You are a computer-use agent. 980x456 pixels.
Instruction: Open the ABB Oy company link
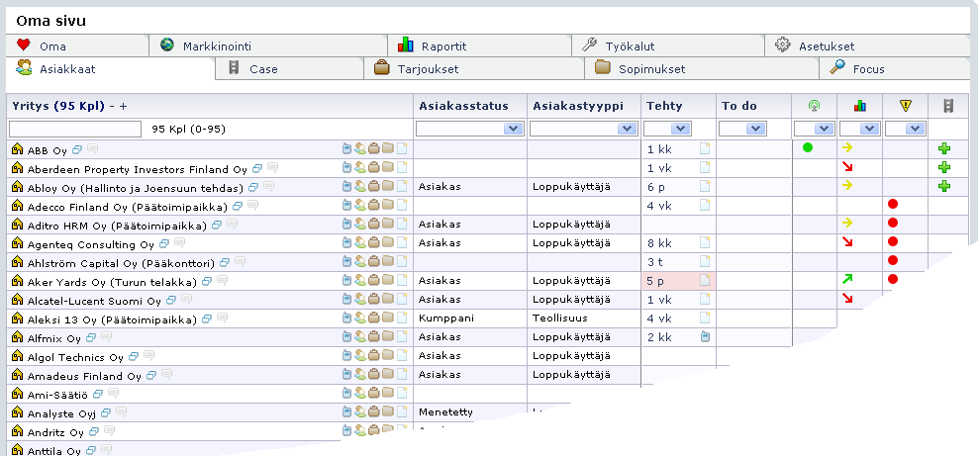(x=47, y=150)
